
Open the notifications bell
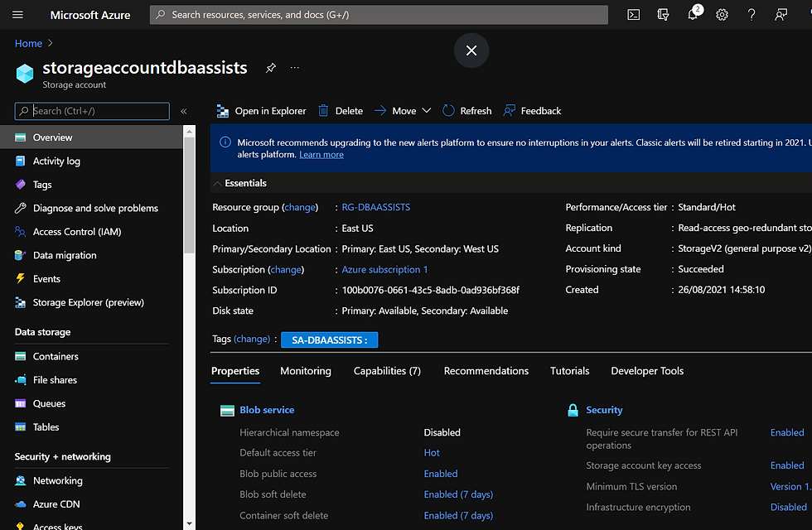(693, 15)
